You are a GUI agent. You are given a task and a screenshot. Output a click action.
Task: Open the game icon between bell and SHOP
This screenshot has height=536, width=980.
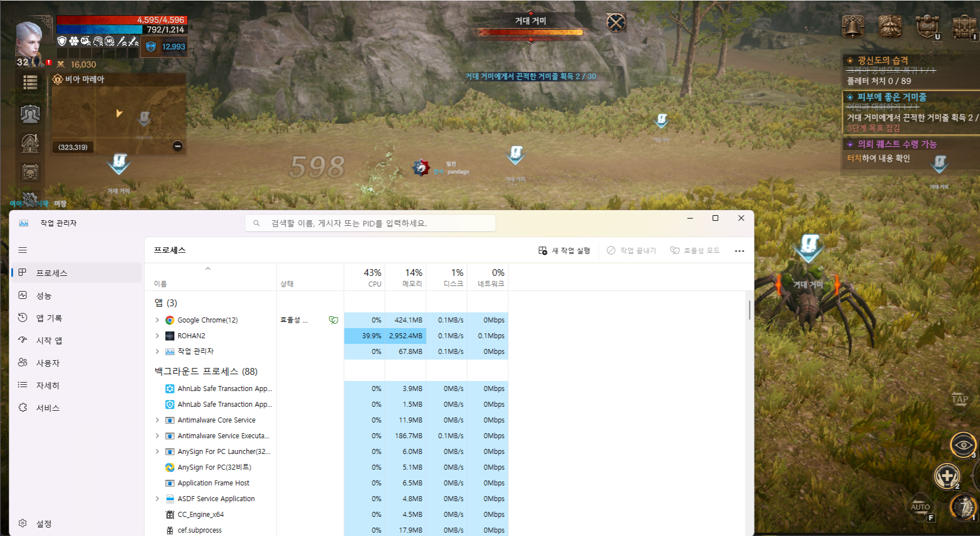890,26
